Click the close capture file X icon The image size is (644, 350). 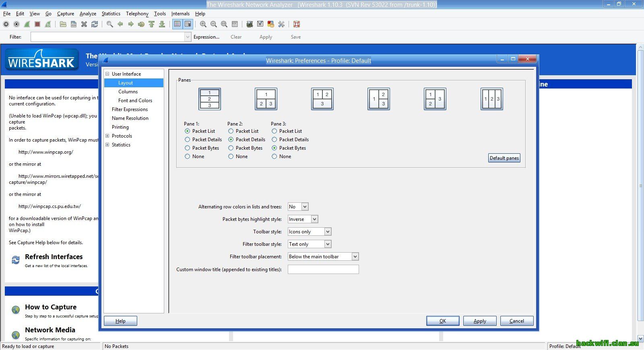coord(84,24)
